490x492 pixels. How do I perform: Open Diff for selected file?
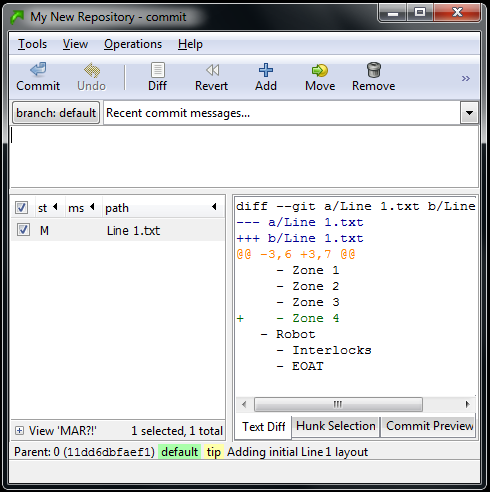pyautogui.click(x=157, y=77)
